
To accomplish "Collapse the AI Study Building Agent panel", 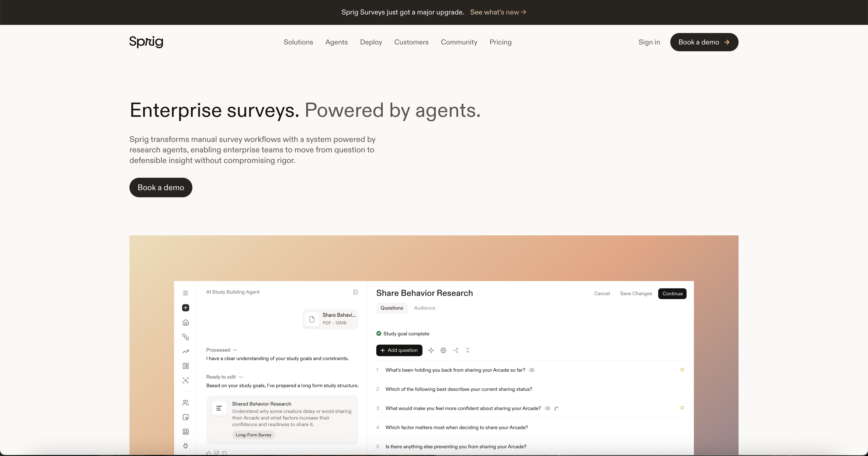I will (x=356, y=292).
